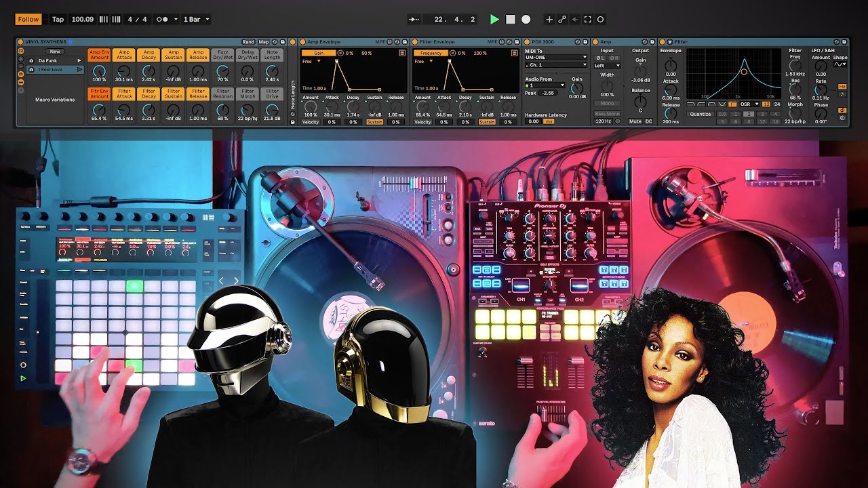The height and width of the screenshot is (488, 868).
Task: Select the 24 dB filter slope button
Action: [x=777, y=104]
